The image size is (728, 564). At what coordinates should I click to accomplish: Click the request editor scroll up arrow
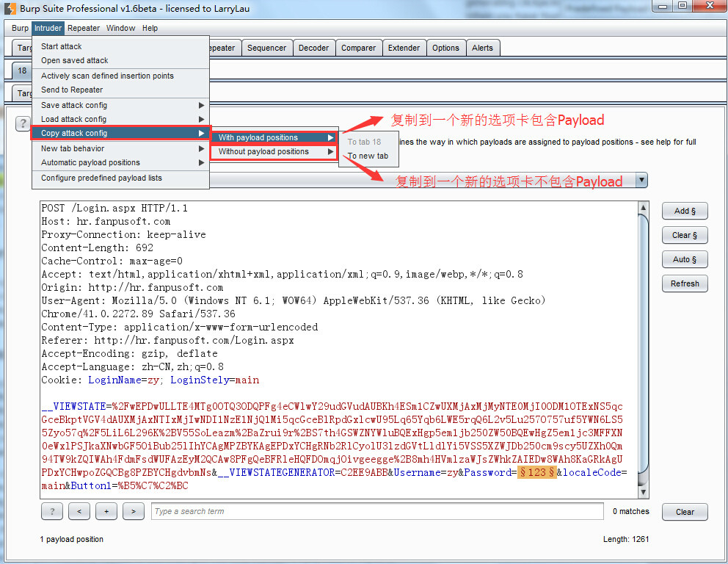pyautogui.click(x=643, y=207)
